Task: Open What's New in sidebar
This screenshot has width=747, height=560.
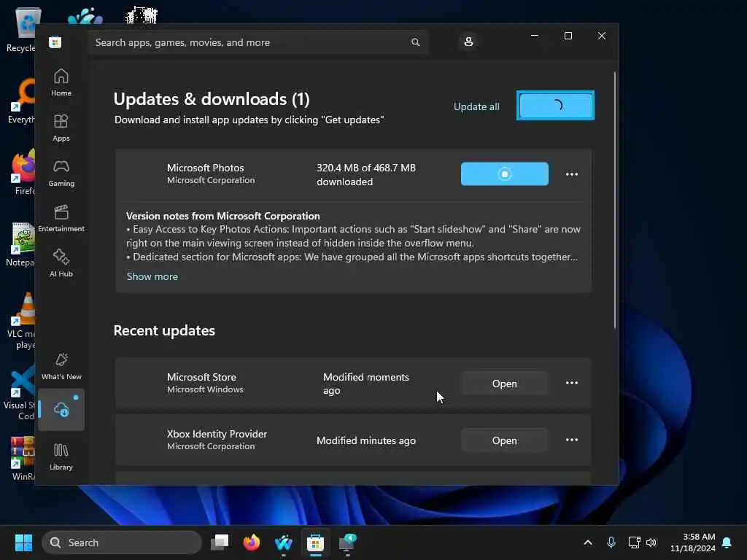Action: coord(61,366)
